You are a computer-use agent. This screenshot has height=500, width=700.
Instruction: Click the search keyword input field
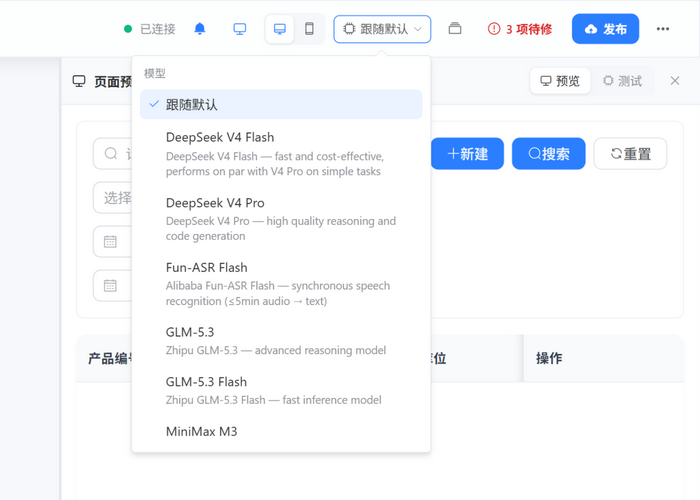pos(112,154)
